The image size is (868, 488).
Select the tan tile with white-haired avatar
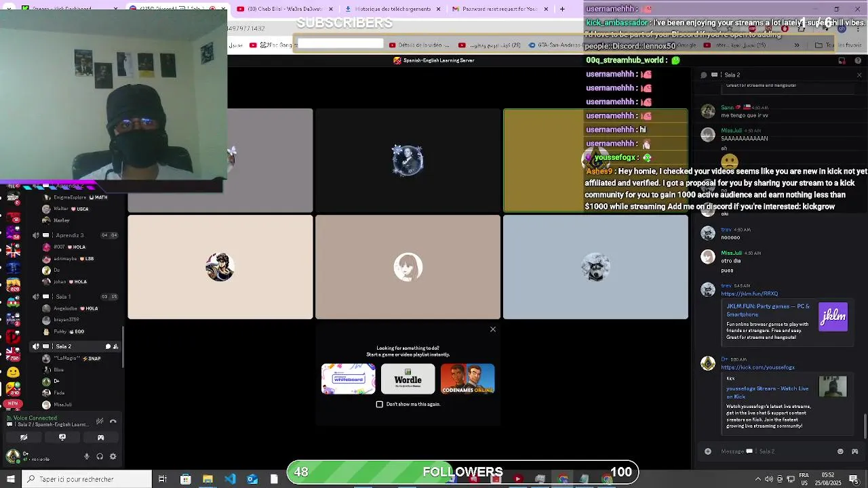pyautogui.click(x=408, y=267)
